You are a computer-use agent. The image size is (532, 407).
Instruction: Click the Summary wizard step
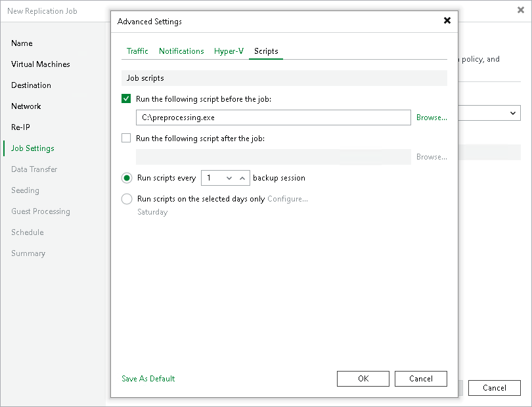coord(28,253)
